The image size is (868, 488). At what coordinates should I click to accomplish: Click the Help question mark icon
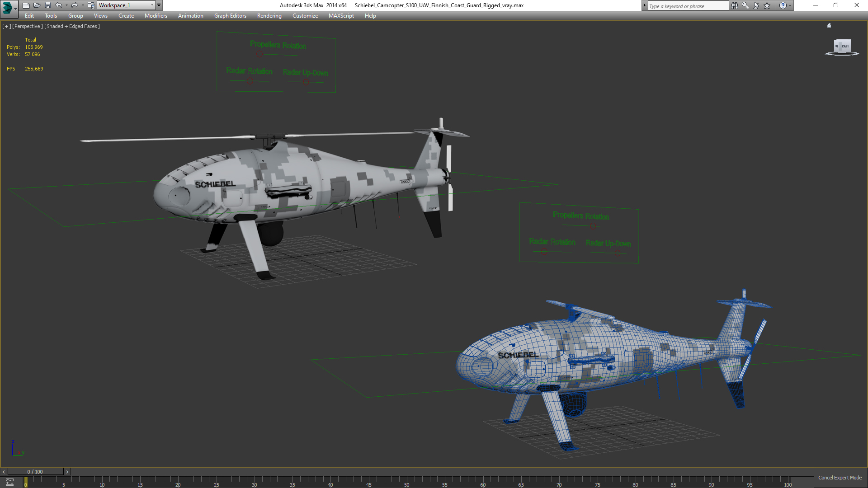(x=783, y=5)
